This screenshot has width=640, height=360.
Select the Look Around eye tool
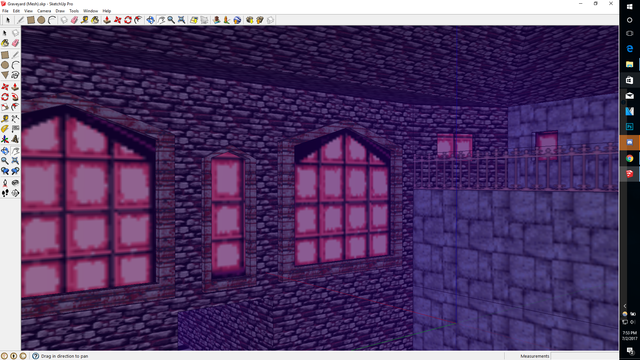[15, 182]
